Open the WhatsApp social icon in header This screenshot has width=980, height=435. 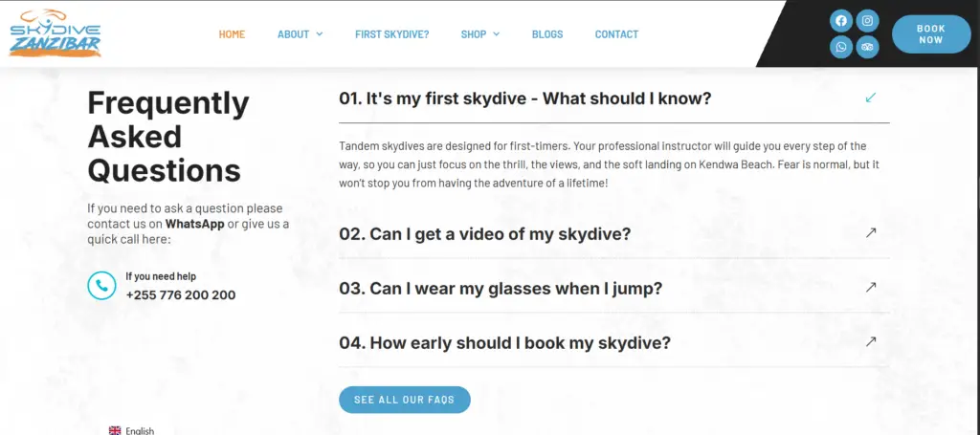841,47
